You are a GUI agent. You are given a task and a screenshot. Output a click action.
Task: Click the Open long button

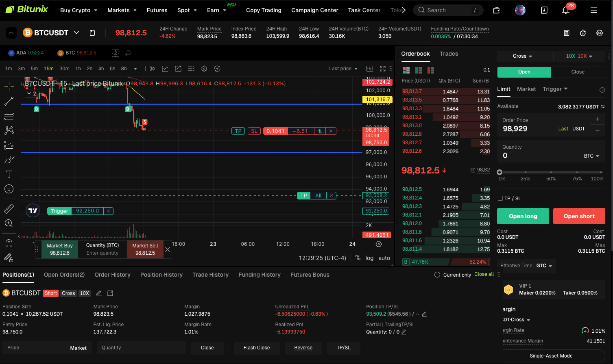pos(523,216)
